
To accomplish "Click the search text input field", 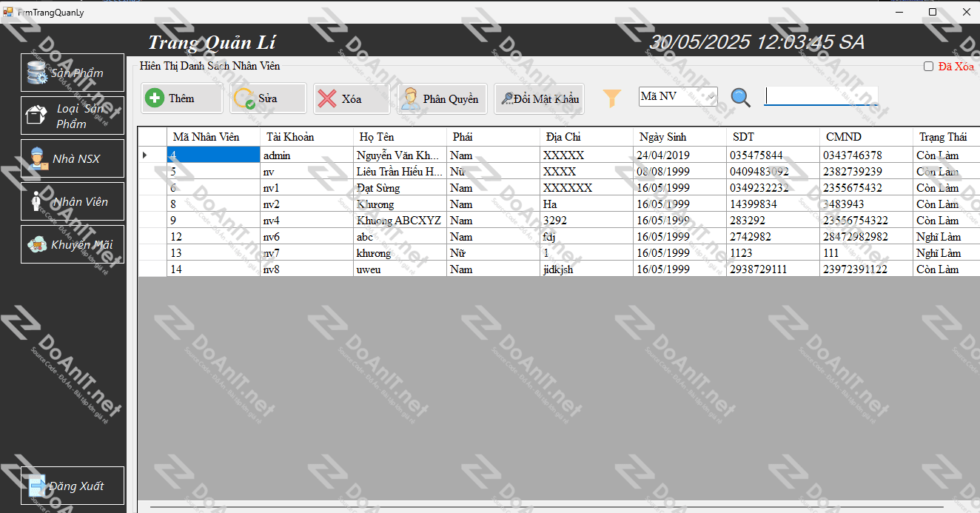I will pos(821,96).
